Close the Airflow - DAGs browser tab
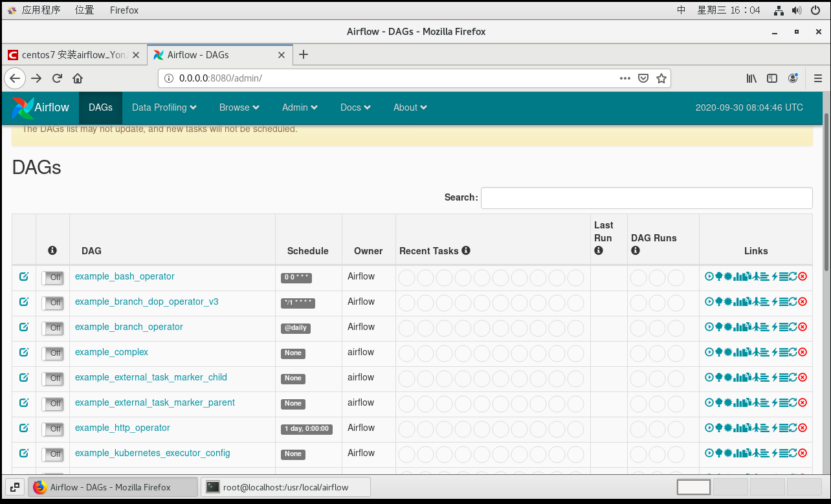The height and width of the screenshot is (504, 831). pyautogui.click(x=282, y=55)
